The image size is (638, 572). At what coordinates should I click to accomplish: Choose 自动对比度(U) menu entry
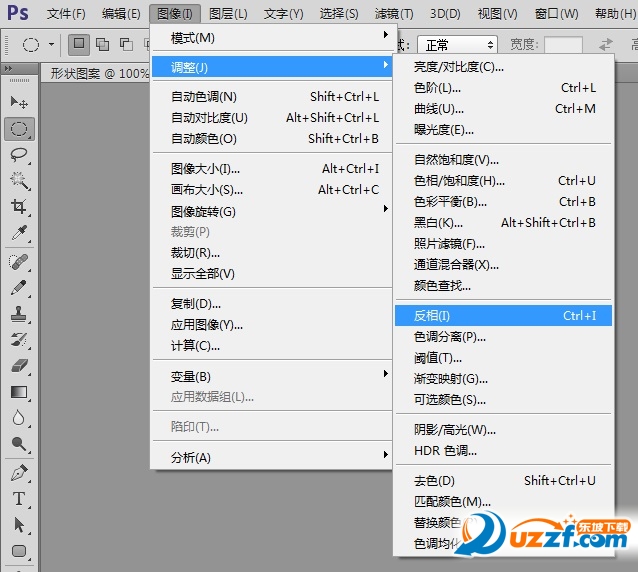(272, 118)
